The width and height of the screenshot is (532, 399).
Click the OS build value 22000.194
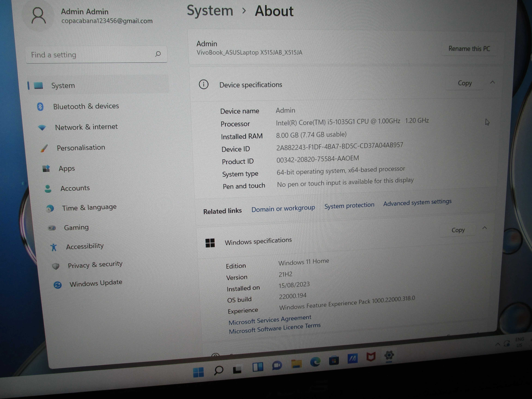tap(292, 296)
